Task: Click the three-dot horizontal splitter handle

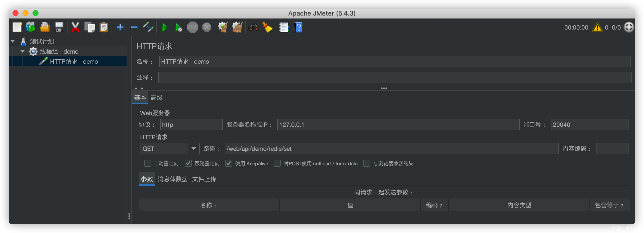Action: tap(384, 88)
